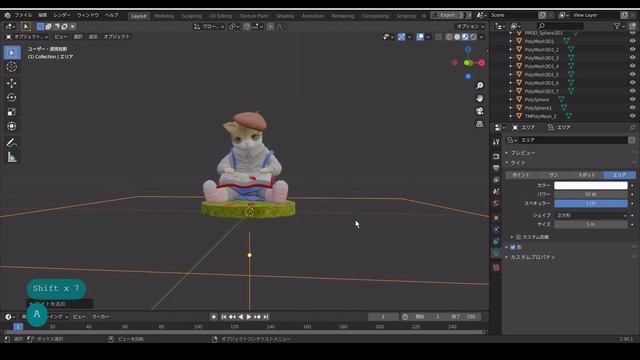This screenshot has height=360, width=640.
Task: Open the Render properties tab icon
Action: tap(496, 156)
